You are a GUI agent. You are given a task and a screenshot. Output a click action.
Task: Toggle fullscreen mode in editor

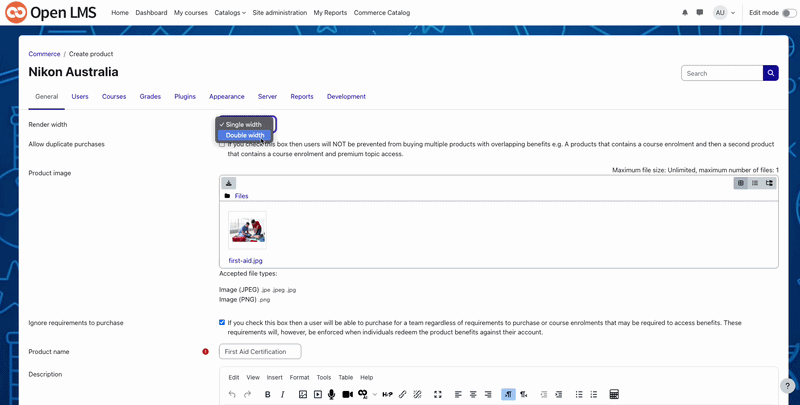pyautogui.click(x=437, y=394)
